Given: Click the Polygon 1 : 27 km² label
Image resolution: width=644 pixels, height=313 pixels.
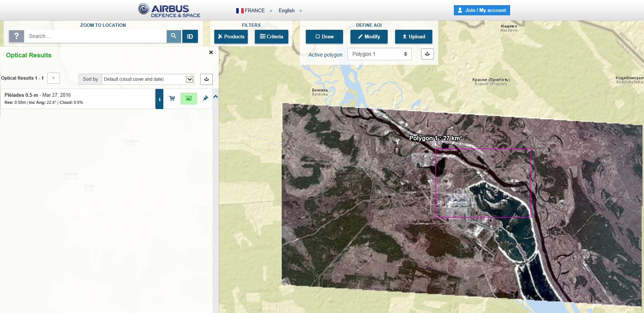Looking at the screenshot, I should 436,138.
